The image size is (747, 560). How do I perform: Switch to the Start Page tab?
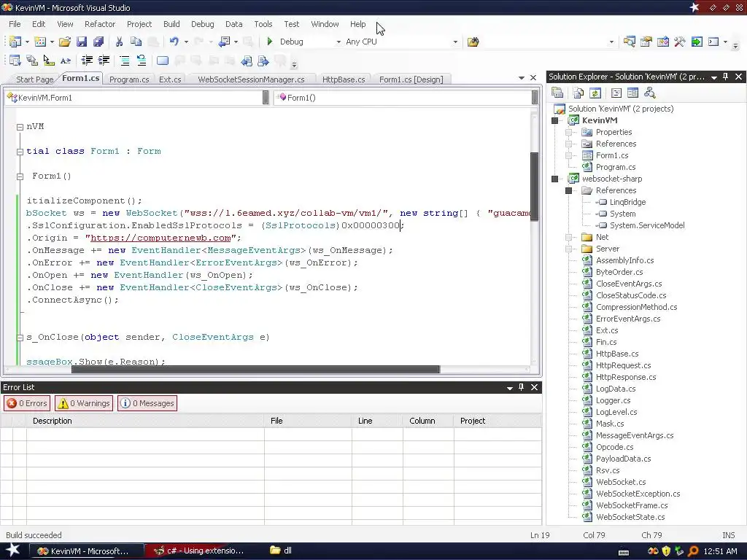(35, 79)
